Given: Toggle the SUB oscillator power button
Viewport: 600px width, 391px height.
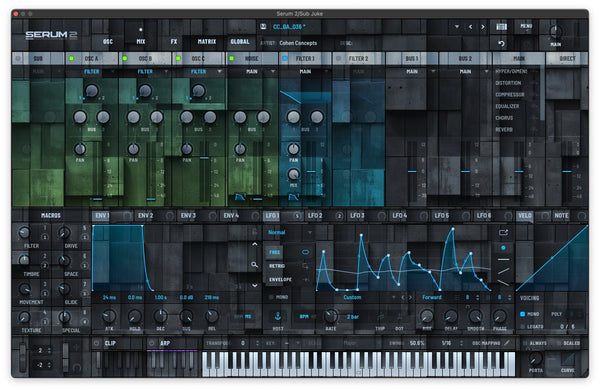Looking at the screenshot, I should [x=18, y=58].
